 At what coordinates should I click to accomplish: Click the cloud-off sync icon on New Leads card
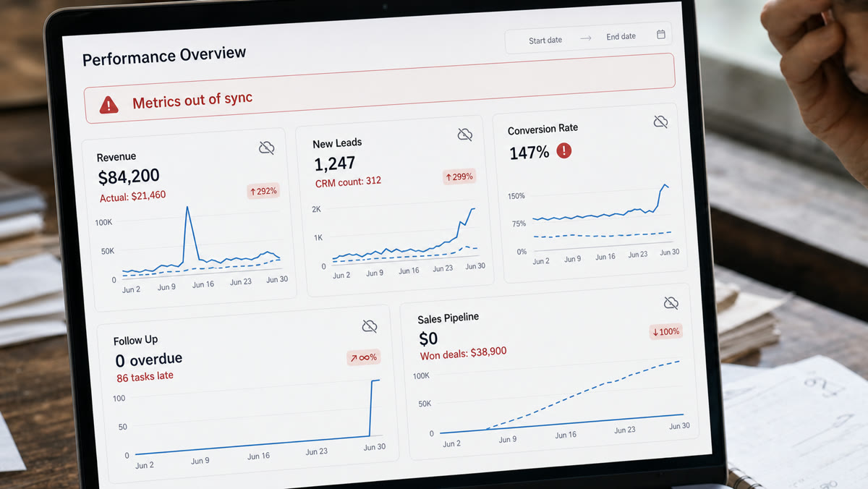[465, 135]
